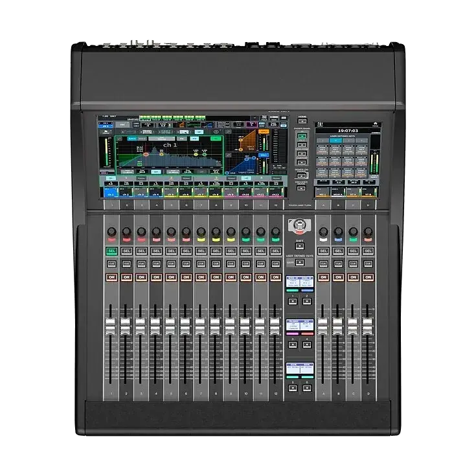
Task: Activate the SENDS ON FADER key
Action: [x=301, y=176]
